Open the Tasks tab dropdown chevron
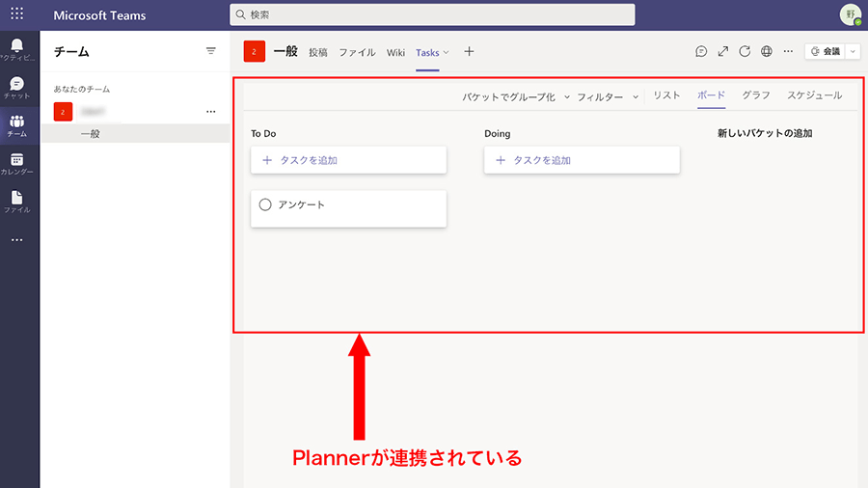The height and width of the screenshot is (488, 868). tap(447, 53)
